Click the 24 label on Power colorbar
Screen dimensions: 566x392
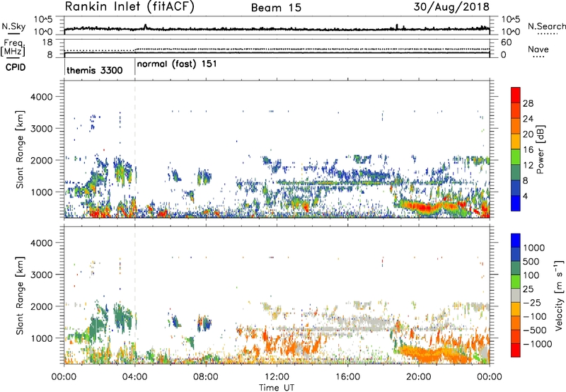point(528,119)
